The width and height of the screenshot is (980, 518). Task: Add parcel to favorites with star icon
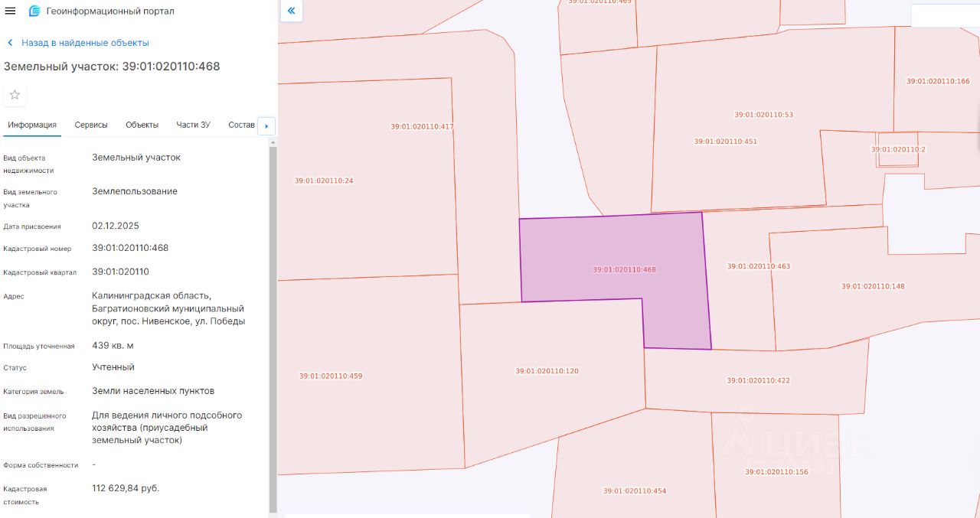point(15,95)
